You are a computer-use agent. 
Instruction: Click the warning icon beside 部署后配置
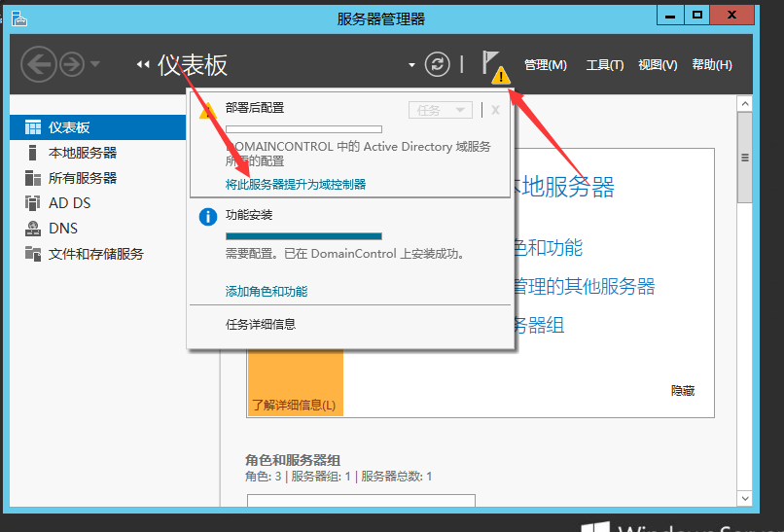tap(207, 111)
